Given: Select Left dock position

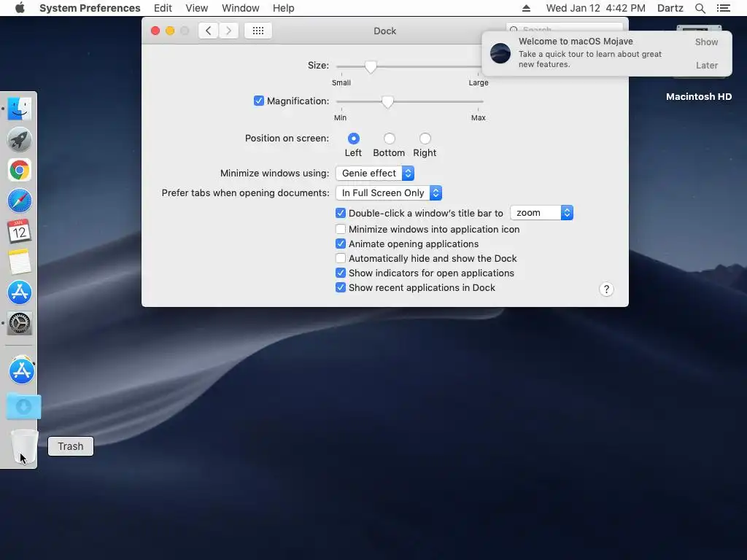Looking at the screenshot, I should 354,139.
